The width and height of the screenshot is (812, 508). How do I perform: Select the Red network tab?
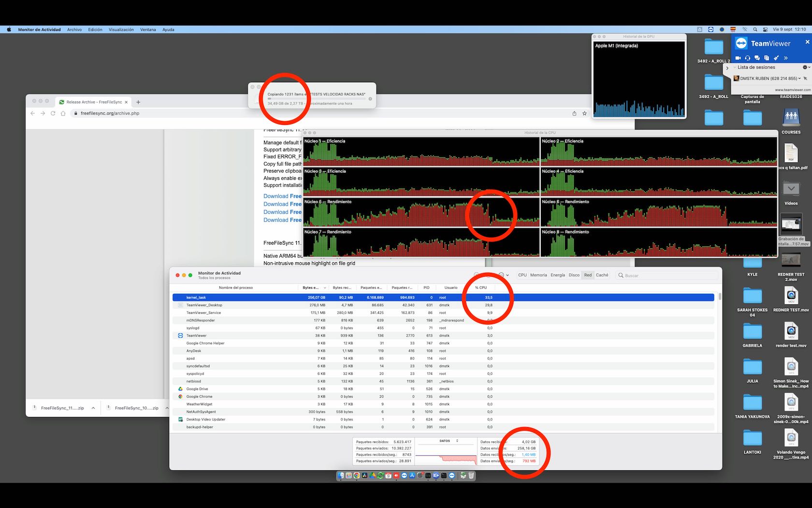[588, 275]
